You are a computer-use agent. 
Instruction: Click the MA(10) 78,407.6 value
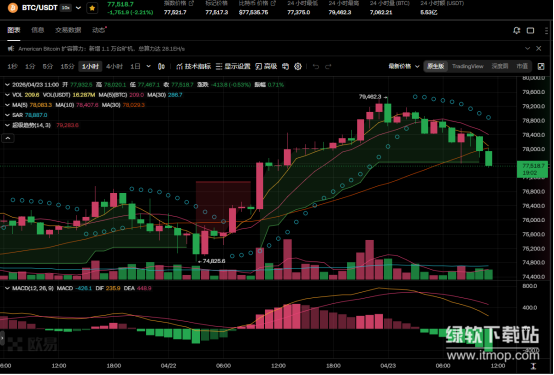87,105
